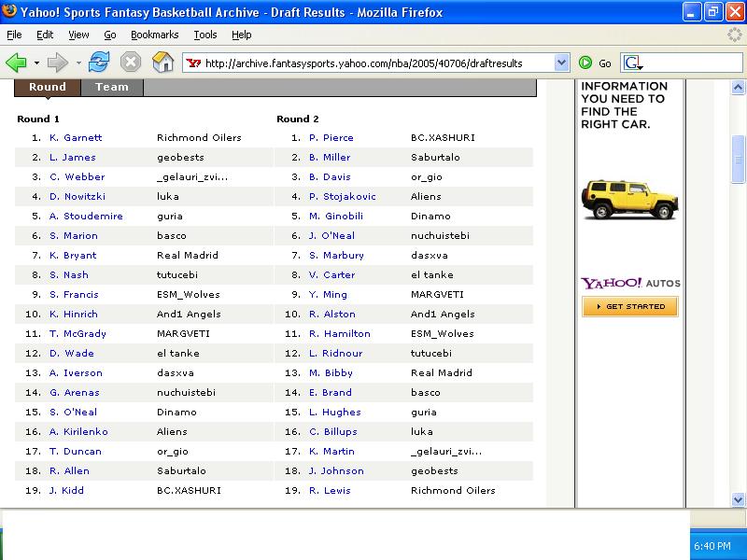Open the Back history dropdown arrow

point(36,63)
